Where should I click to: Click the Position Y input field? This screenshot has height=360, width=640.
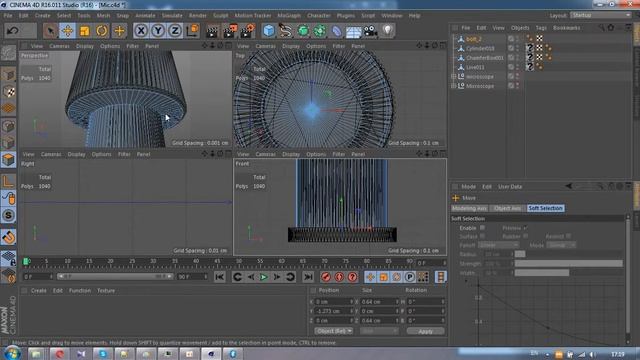click(334, 311)
